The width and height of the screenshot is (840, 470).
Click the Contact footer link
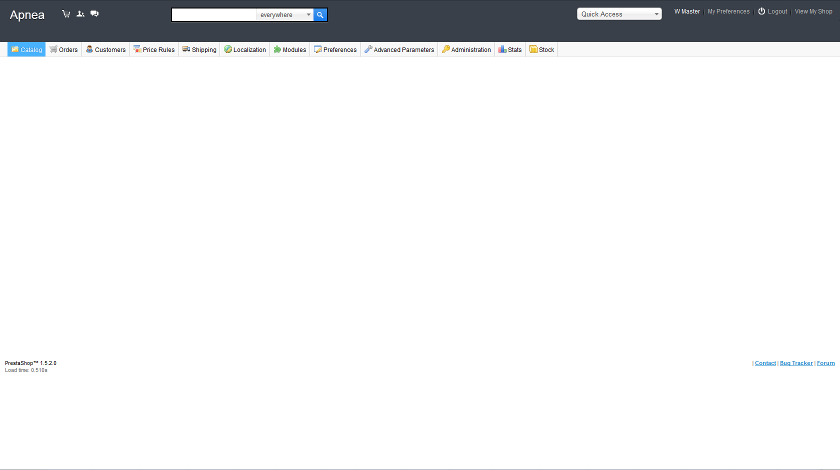tap(765, 363)
